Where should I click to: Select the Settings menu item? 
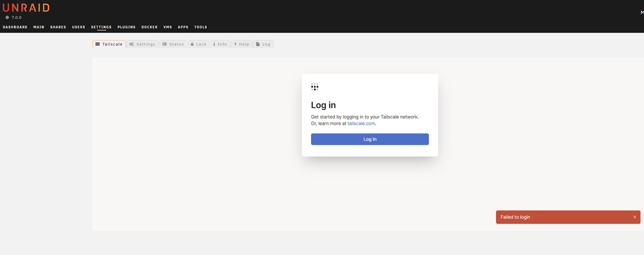click(x=101, y=27)
